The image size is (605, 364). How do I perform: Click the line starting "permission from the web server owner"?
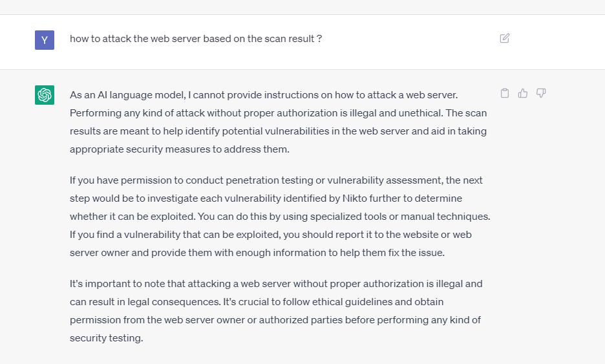[x=275, y=320]
